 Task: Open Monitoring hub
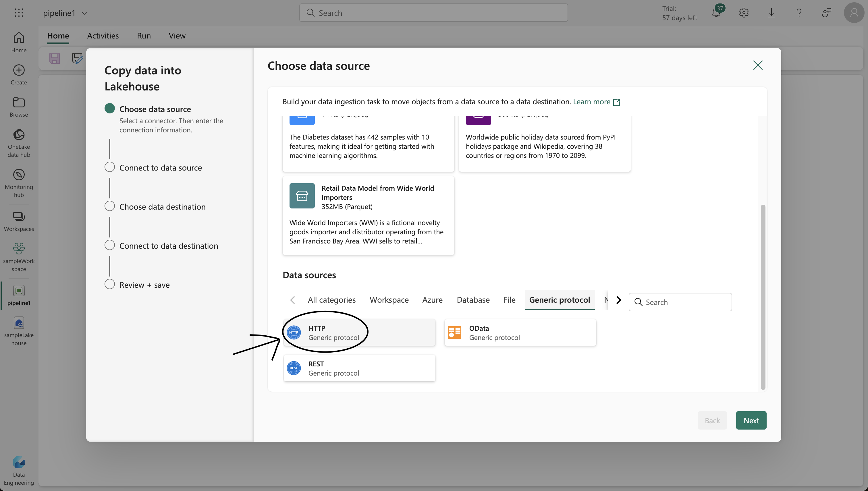19,183
